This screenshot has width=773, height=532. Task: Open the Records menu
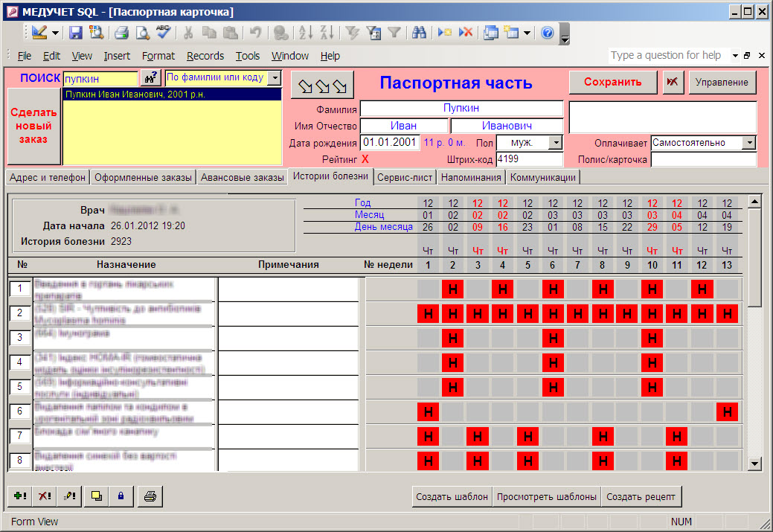[x=205, y=56]
